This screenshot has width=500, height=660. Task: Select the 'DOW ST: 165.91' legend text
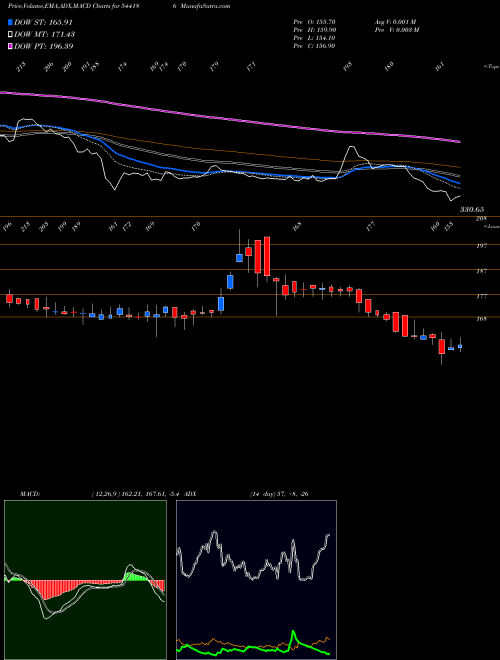click(x=44, y=22)
